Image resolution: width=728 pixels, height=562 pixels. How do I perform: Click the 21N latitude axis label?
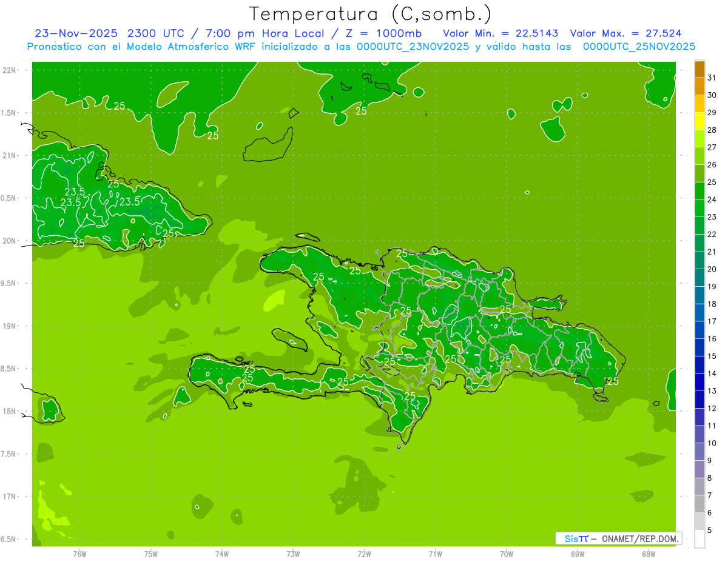pyautogui.click(x=9, y=155)
